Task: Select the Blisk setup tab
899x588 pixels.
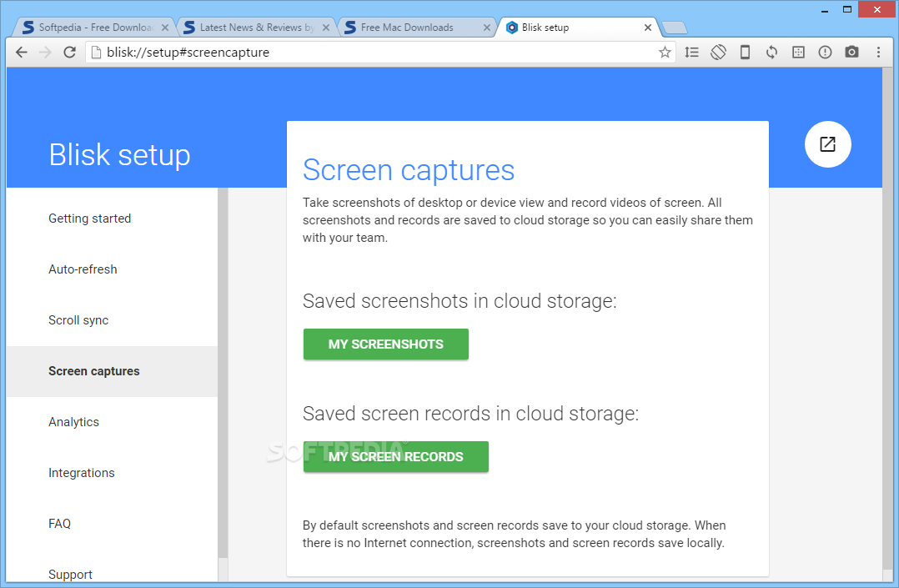Action: tap(578, 28)
